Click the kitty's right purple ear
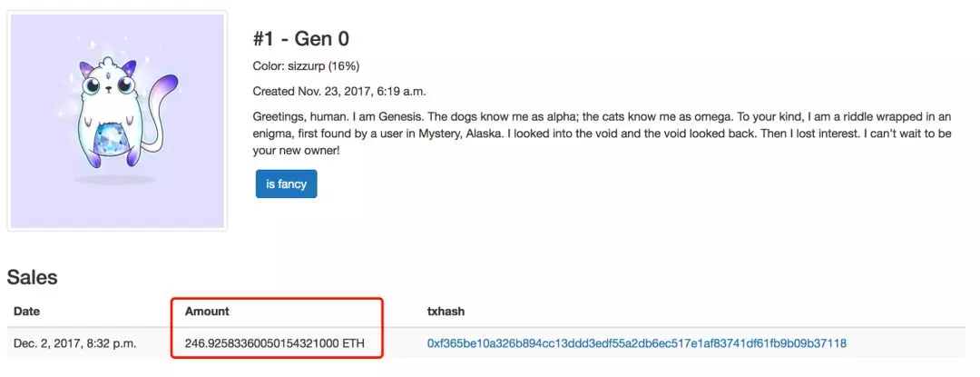980x377 pixels. click(129, 67)
